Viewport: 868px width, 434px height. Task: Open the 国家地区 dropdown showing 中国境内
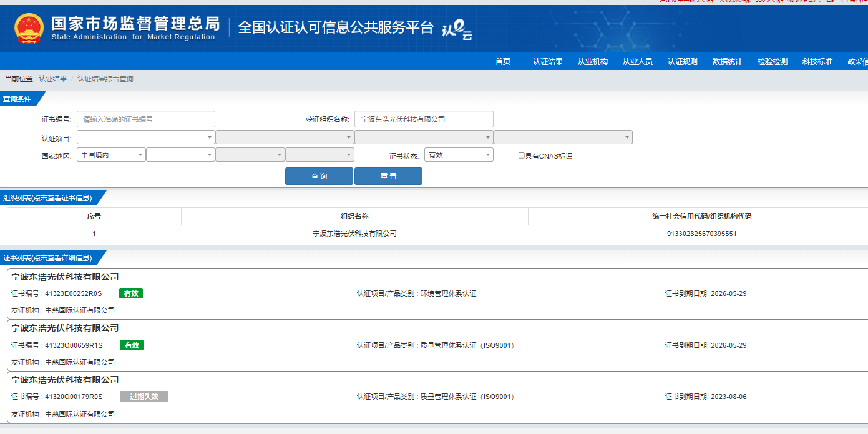[111, 155]
